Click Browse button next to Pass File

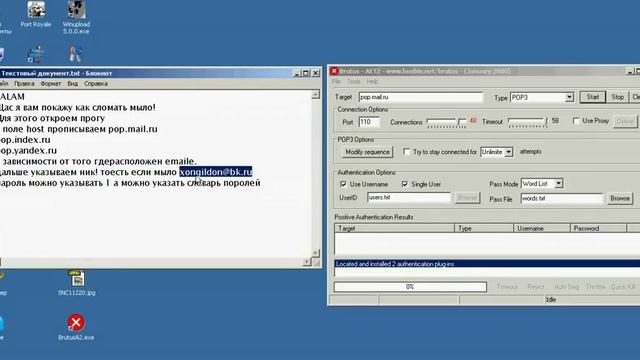coord(620,198)
